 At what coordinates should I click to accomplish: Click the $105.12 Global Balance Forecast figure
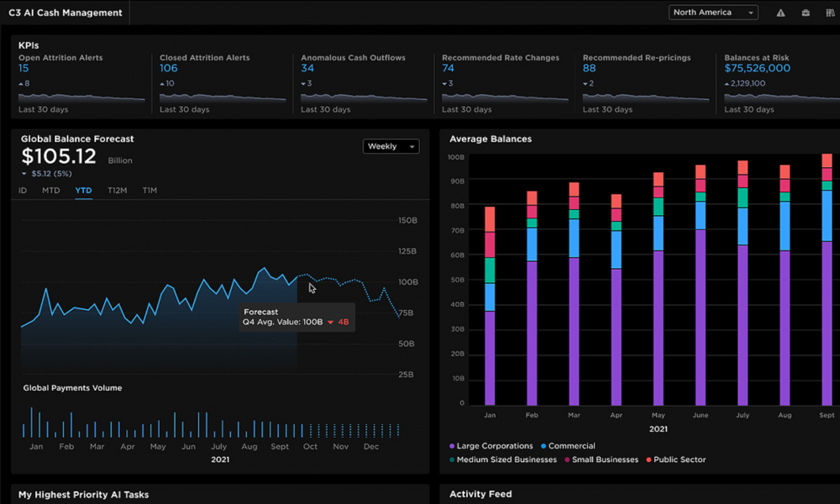coord(59,156)
